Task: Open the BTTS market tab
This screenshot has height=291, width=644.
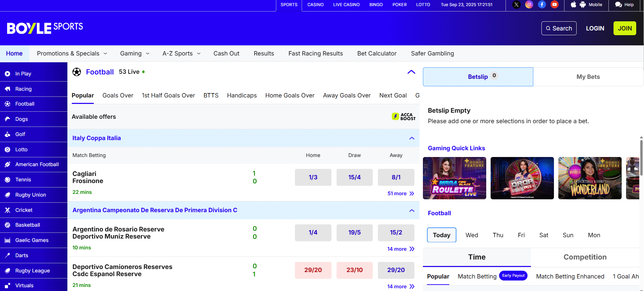Action: coord(211,95)
